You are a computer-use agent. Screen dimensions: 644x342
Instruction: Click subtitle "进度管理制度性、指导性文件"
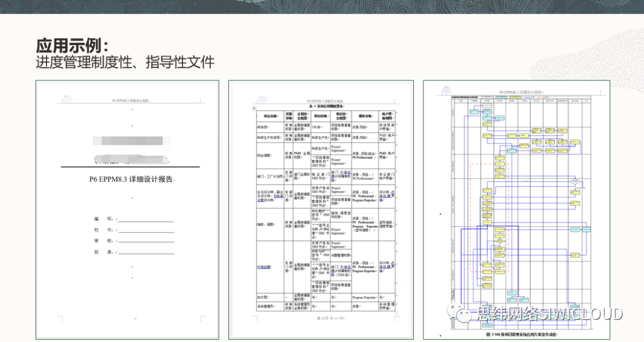125,63
